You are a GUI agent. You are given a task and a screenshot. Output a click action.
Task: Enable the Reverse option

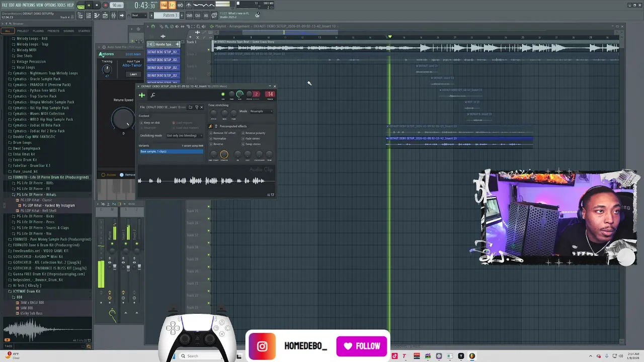pyautogui.click(x=211, y=144)
